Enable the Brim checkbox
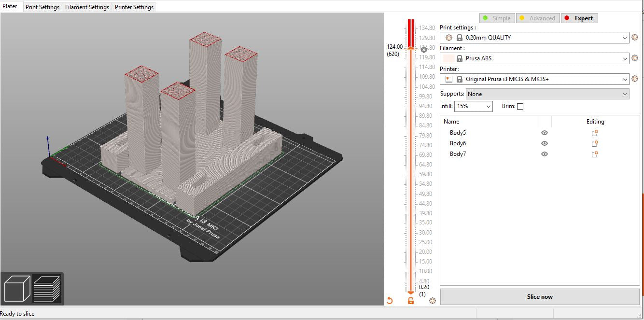The width and height of the screenshot is (644, 320). pos(520,107)
